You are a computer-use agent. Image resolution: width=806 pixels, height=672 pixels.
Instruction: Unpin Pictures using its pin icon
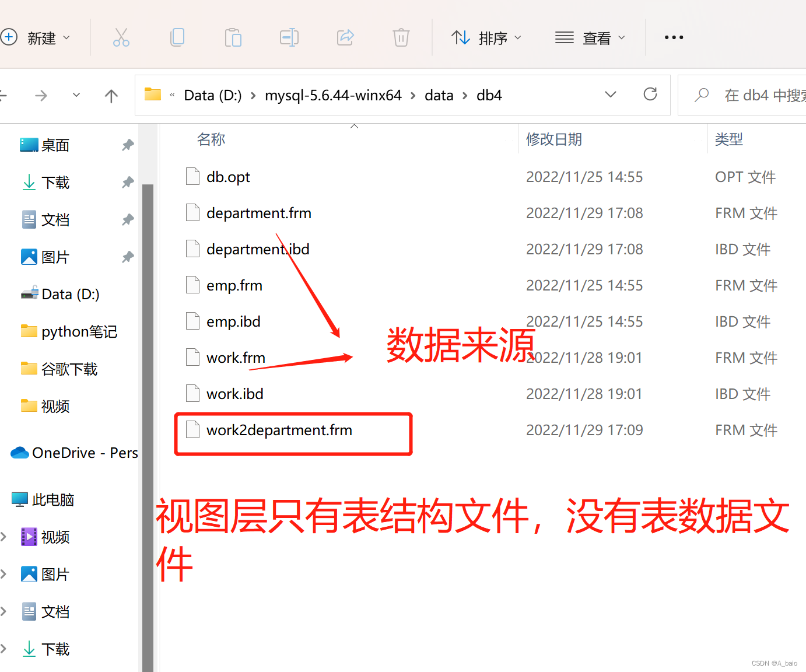click(128, 257)
